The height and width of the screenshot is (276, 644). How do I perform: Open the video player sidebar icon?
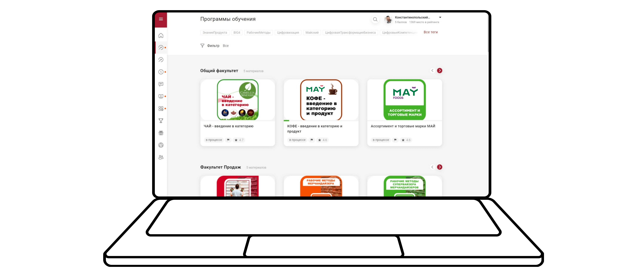(x=161, y=96)
